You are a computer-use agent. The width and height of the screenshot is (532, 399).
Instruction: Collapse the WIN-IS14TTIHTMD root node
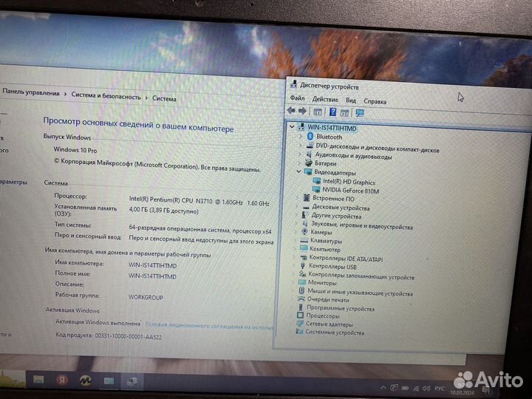point(292,126)
